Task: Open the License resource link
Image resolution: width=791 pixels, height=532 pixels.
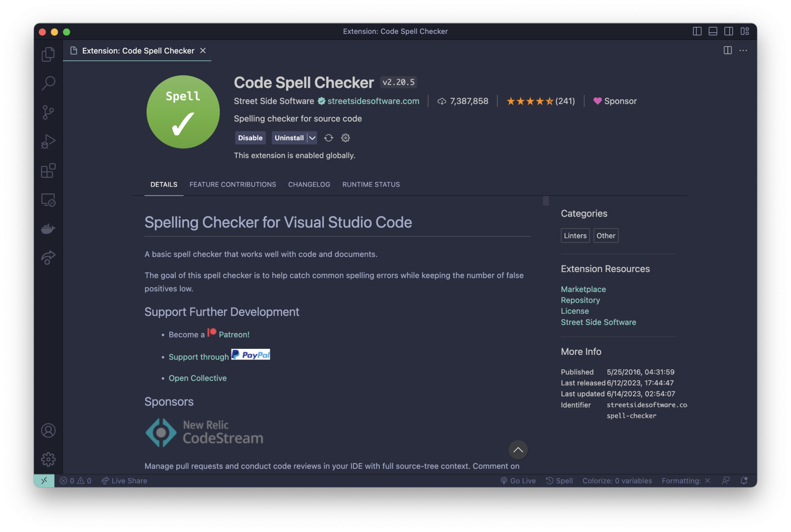Action: pos(575,311)
